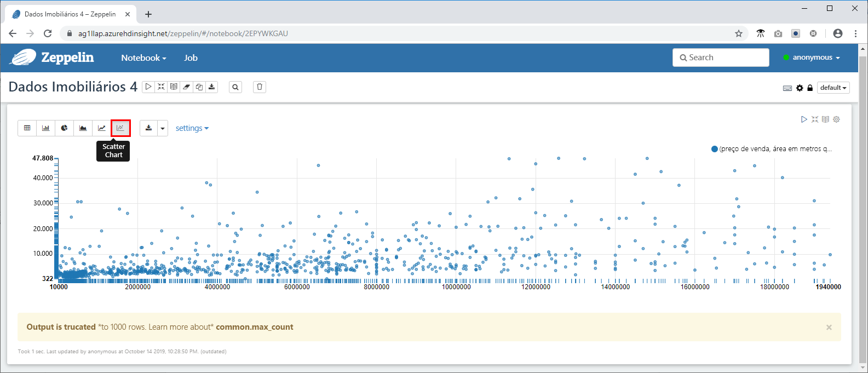
Task: Clear all output with eraser icon
Action: click(186, 87)
